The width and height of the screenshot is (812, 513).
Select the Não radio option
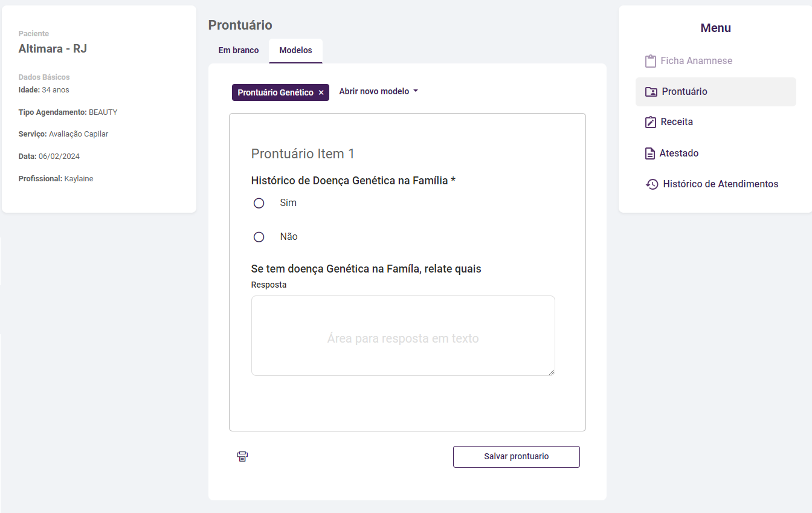(259, 237)
